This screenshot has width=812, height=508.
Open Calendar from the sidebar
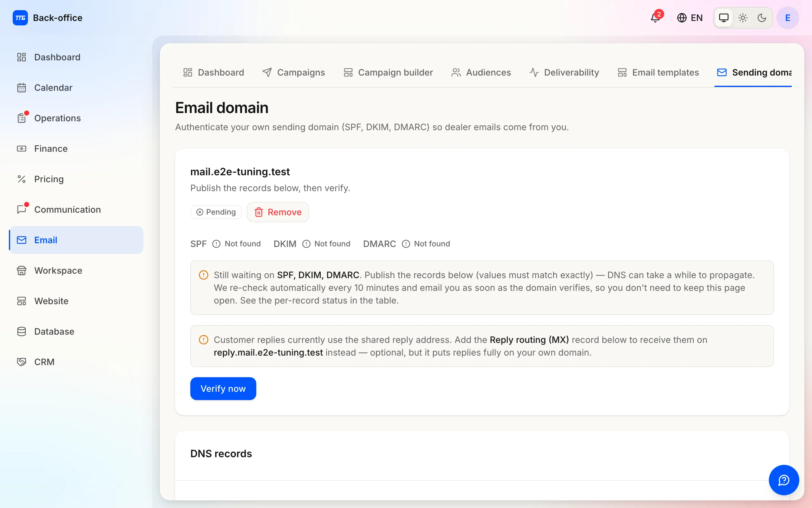point(76,88)
